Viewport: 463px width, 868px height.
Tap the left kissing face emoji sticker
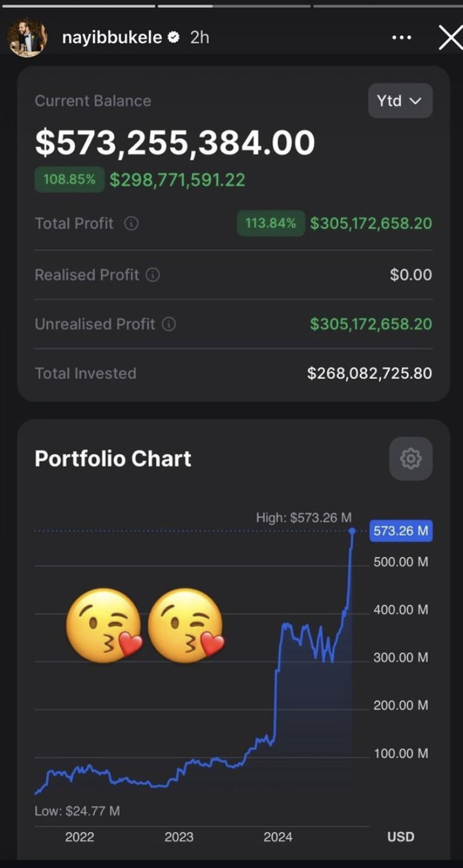[103, 626]
